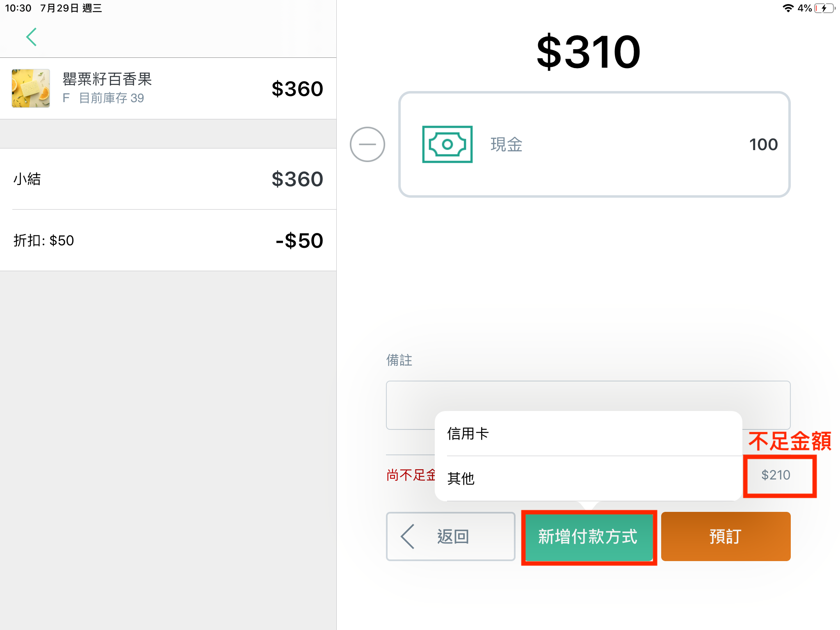Tap the green cash banknote icon
Screen dimensions: 840x630
(x=447, y=144)
